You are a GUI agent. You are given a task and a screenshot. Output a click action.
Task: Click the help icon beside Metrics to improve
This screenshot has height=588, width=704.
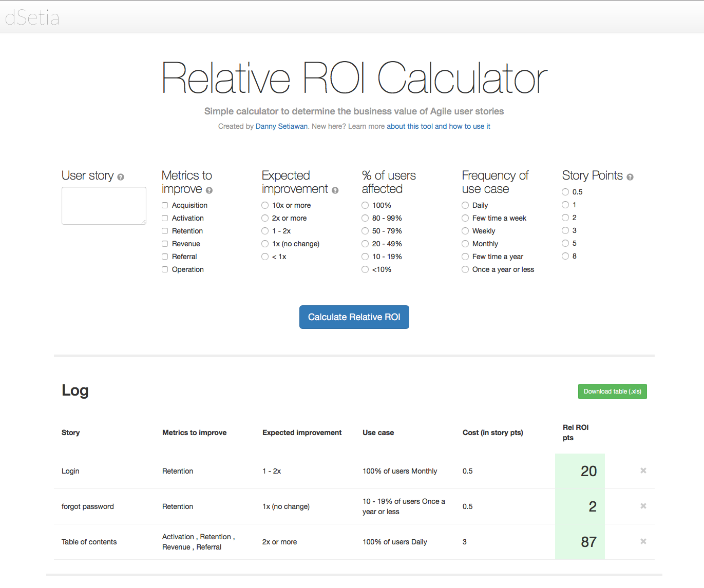[209, 190]
